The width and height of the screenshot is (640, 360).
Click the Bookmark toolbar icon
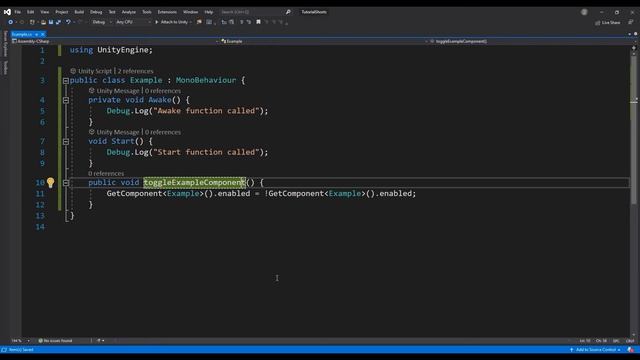(258, 22)
